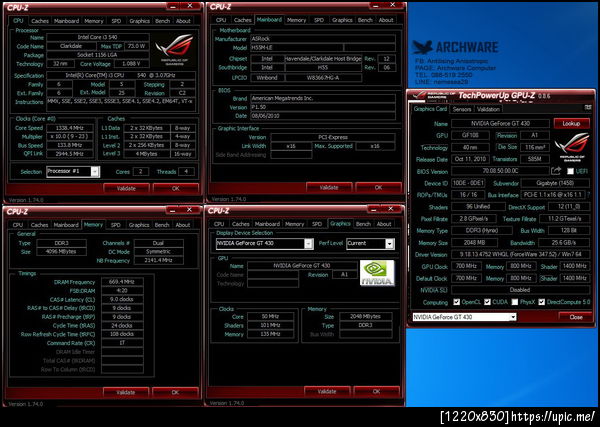The width and height of the screenshot is (600, 427).
Task: Minimize the CPU-Z window showing the Graphics tab
Action: (x=374, y=209)
